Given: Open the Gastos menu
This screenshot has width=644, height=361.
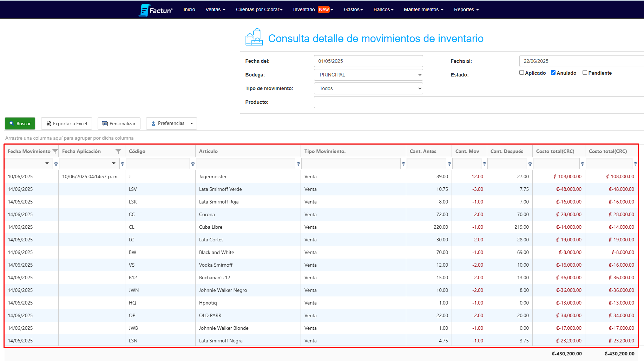Looking at the screenshot, I should pos(353,9).
